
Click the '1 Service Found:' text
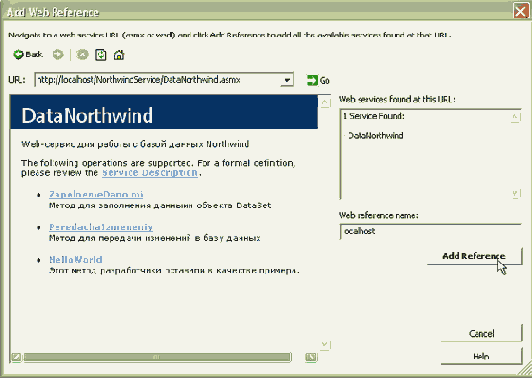point(374,116)
